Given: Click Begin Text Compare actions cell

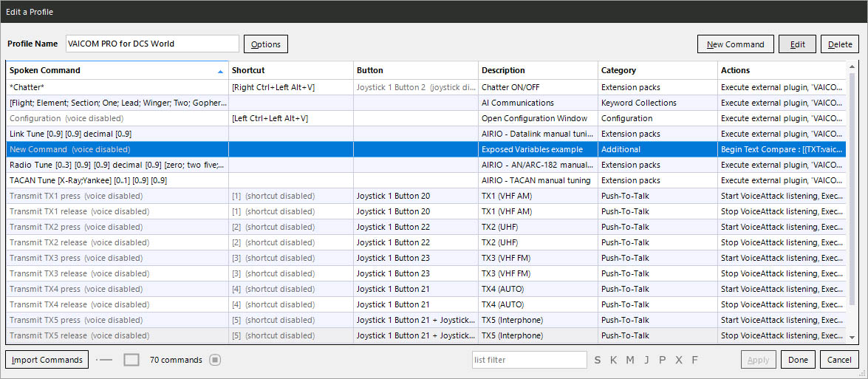Looking at the screenshot, I should point(782,149).
